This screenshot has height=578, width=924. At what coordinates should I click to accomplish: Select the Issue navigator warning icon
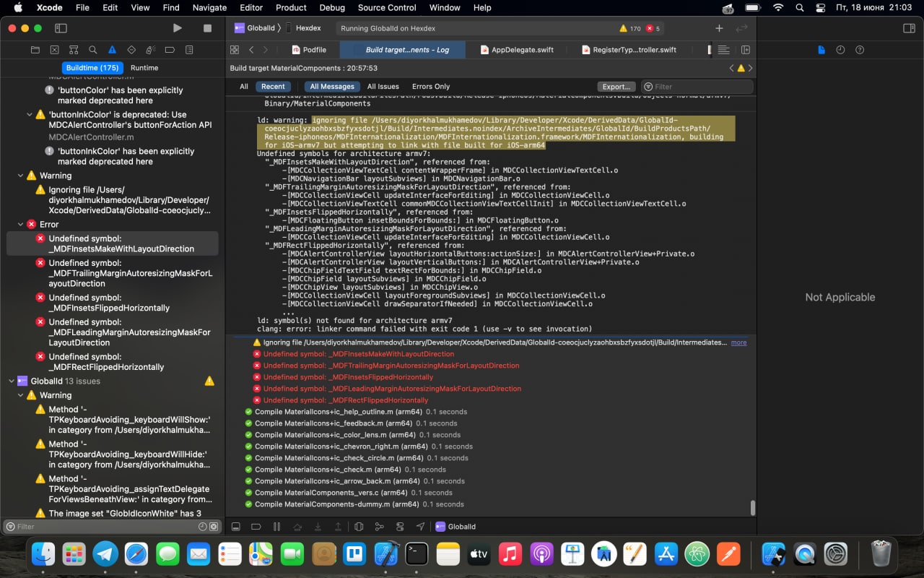click(x=112, y=50)
